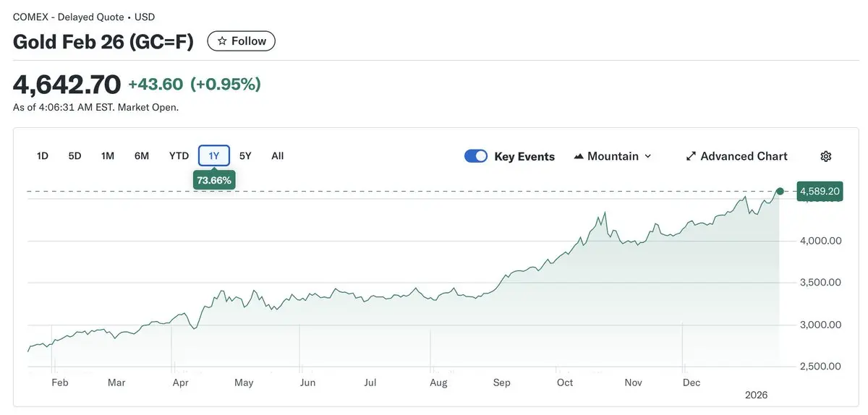Select the YTD range tab
The width and height of the screenshot is (868, 415).
pyautogui.click(x=179, y=155)
